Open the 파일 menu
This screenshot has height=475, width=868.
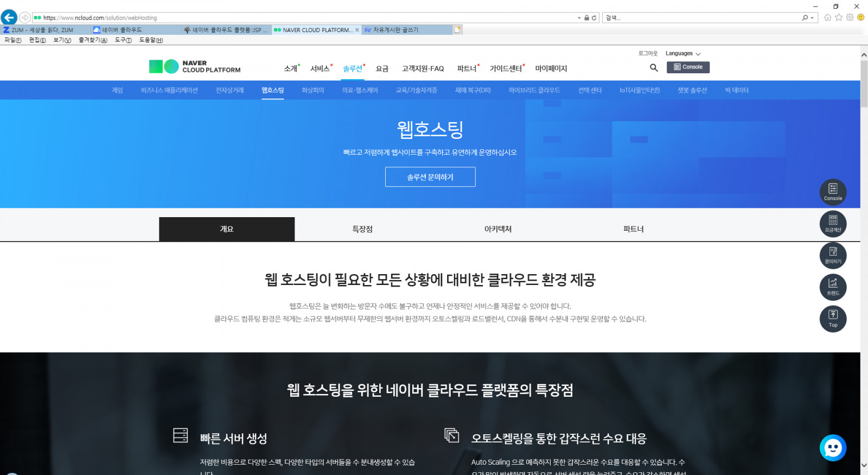[12, 40]
